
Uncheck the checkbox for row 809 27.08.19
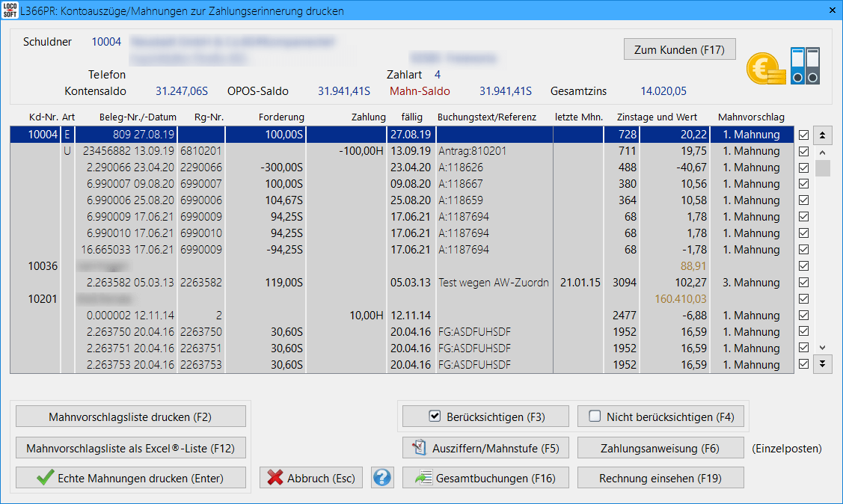click(x=803, y=135)
